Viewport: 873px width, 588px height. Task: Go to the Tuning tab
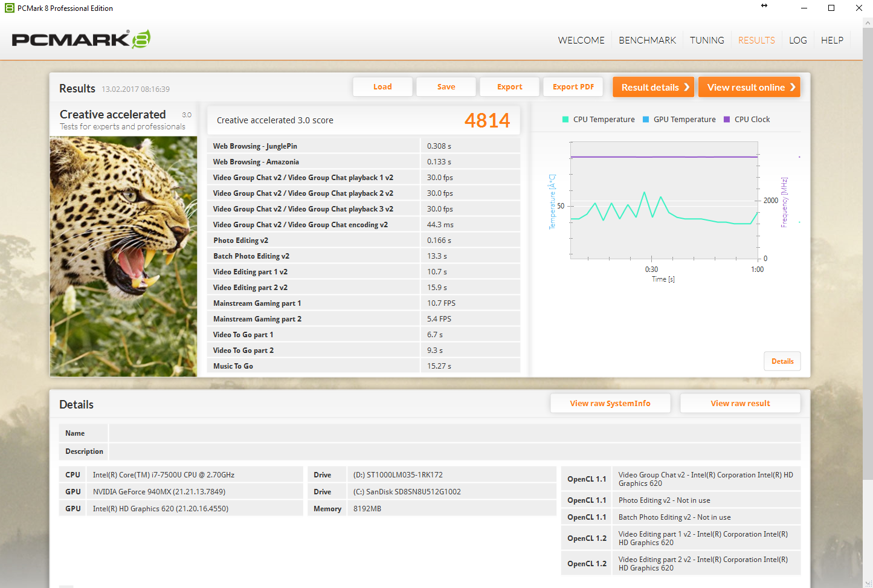click(707, 40)
